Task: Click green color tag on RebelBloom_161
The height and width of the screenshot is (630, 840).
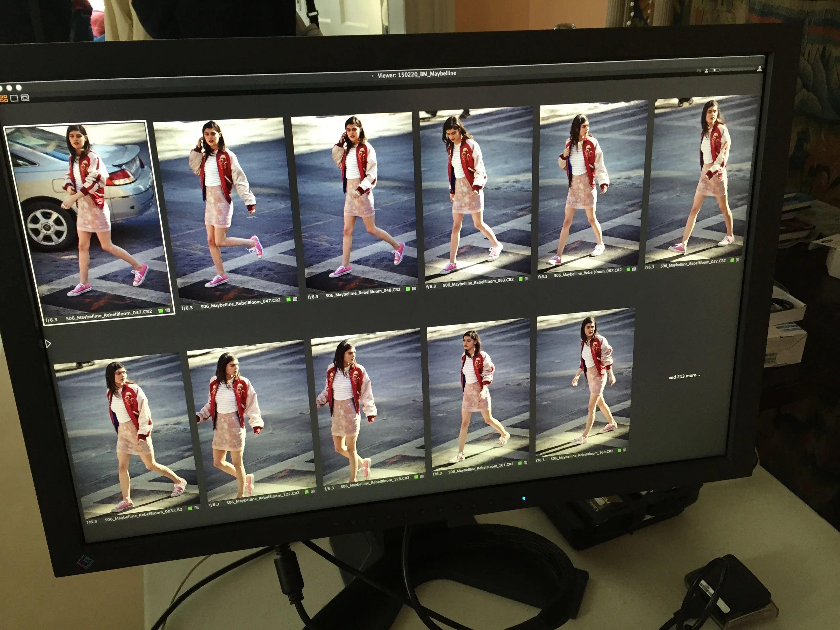Action: coord(520,463)
